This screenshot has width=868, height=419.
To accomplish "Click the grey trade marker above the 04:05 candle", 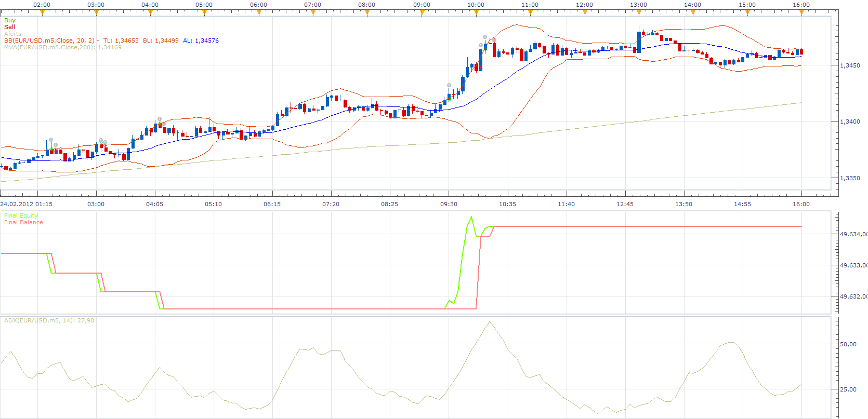I will click(x=160, y=119).
